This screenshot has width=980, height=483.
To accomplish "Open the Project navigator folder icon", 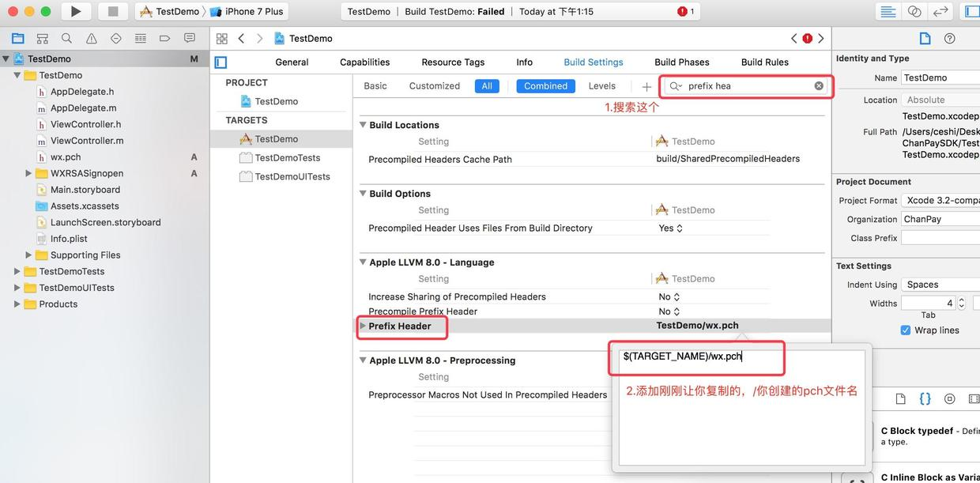I will (17, 38).
